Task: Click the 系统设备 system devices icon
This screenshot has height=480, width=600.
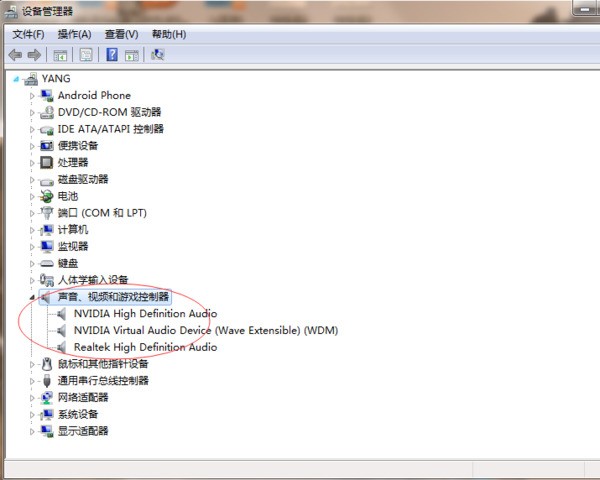Action: point(47,415)
